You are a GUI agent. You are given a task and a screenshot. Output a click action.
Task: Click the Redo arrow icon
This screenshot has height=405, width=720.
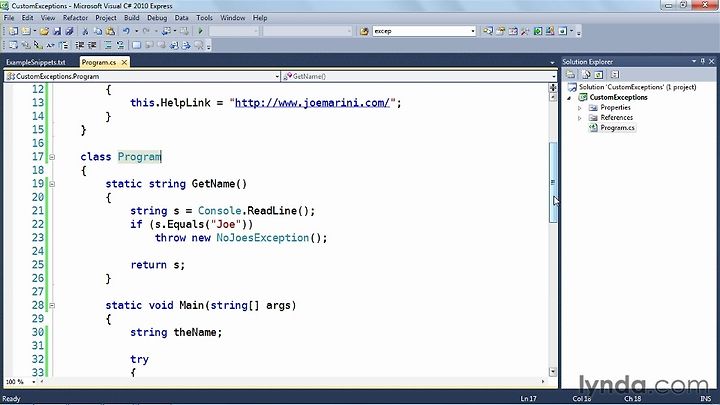click(146, 31)
